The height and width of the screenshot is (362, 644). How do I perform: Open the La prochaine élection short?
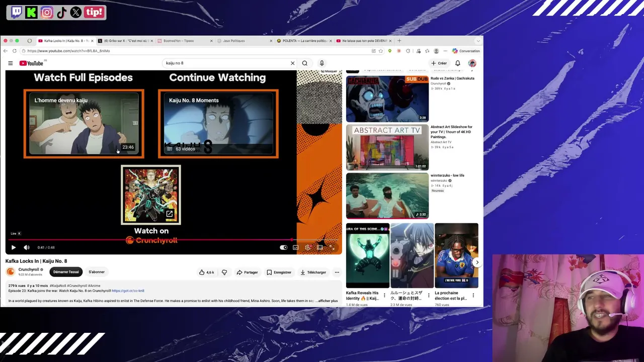(456, 255)
